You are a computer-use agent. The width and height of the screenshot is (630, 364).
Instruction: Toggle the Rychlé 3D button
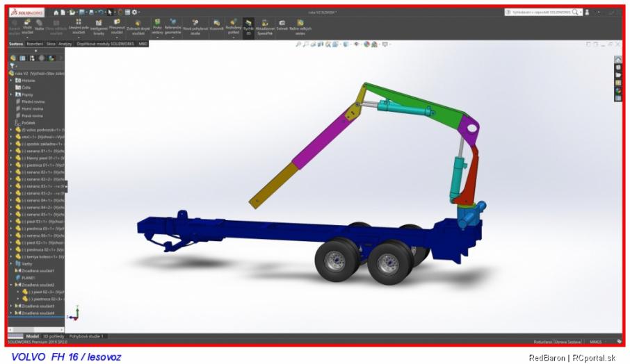pos(248,26)
